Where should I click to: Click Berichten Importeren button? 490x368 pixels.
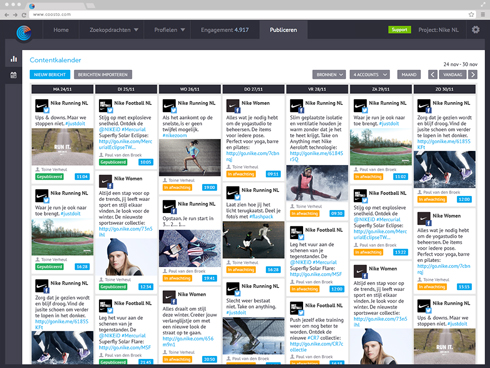click(x=103, y=75)
